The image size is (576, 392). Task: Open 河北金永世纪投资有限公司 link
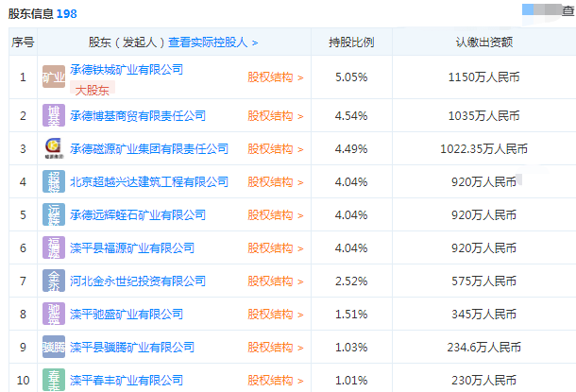[x=138, y=281]
